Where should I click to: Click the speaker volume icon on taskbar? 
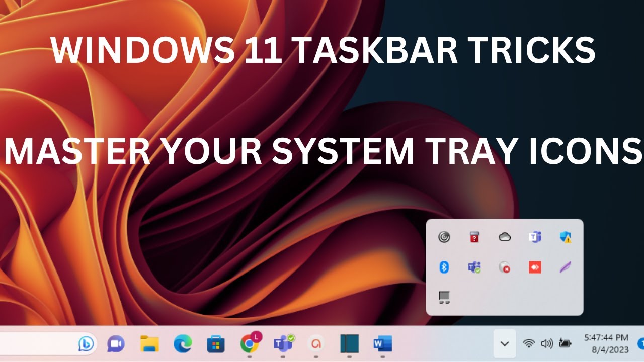[546, 344]
